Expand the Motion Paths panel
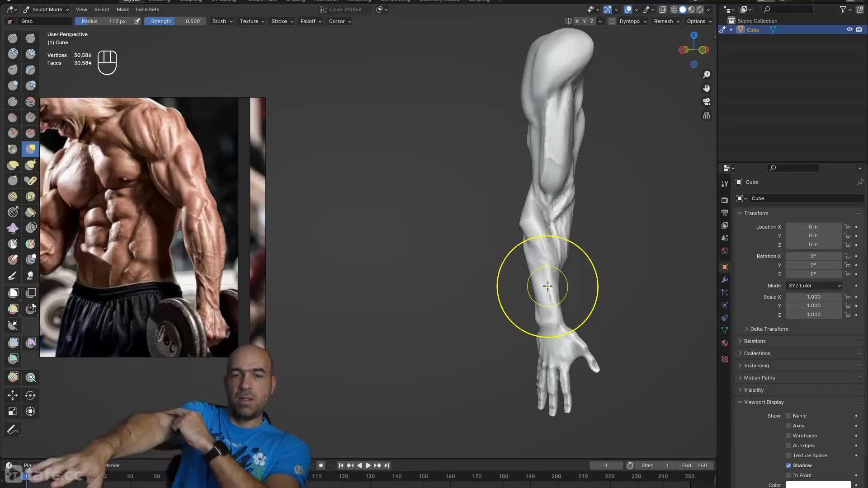The width and height of the screenshot is (868, 488). (759, 378)
